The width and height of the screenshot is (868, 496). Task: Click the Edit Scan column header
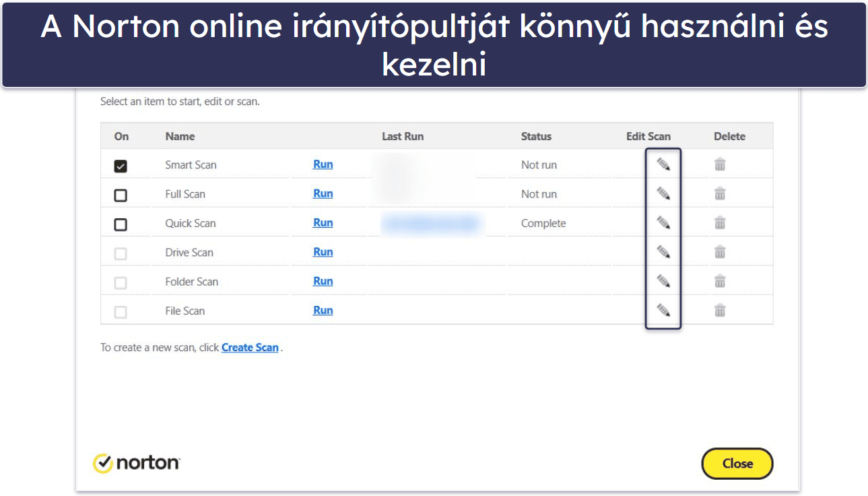coord(648,136)
